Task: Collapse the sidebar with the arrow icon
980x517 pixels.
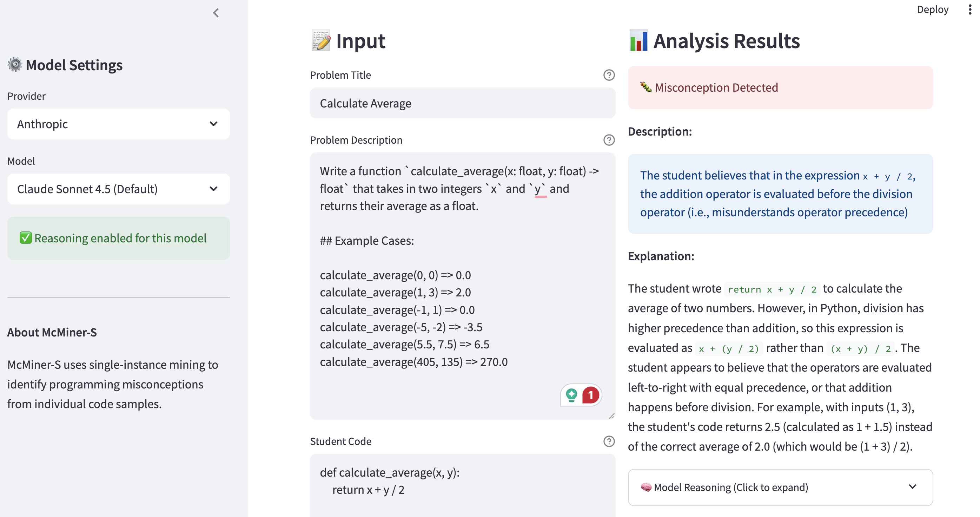Action: (216, 13)
